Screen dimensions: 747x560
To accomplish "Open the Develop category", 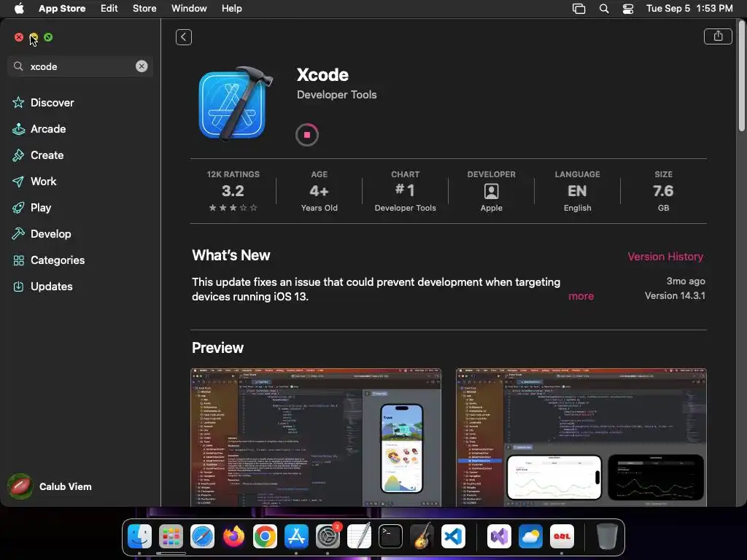I will pyautogui.click(x=42, y=233).
